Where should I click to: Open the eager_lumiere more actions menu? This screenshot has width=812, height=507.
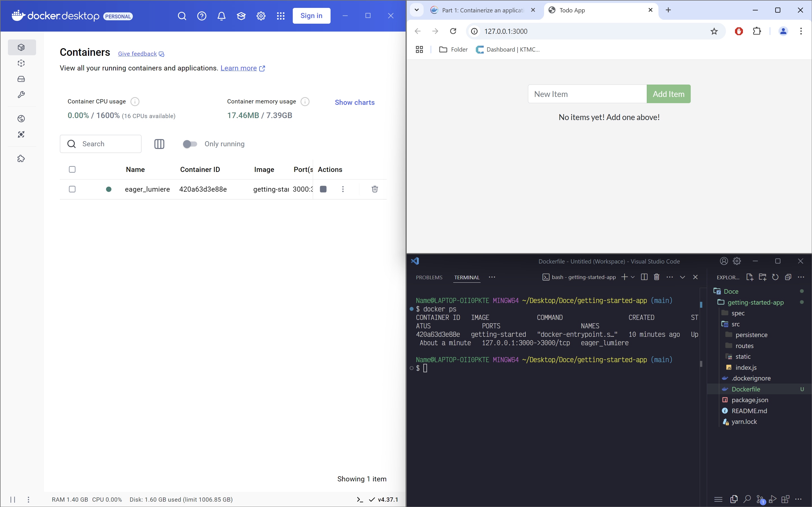[x=343, y=189]
